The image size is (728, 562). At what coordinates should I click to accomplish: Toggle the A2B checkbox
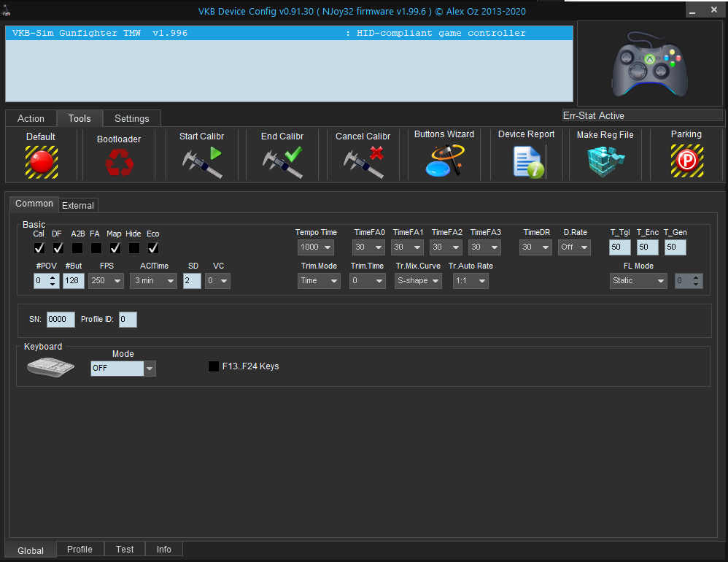tap(77, 248)
